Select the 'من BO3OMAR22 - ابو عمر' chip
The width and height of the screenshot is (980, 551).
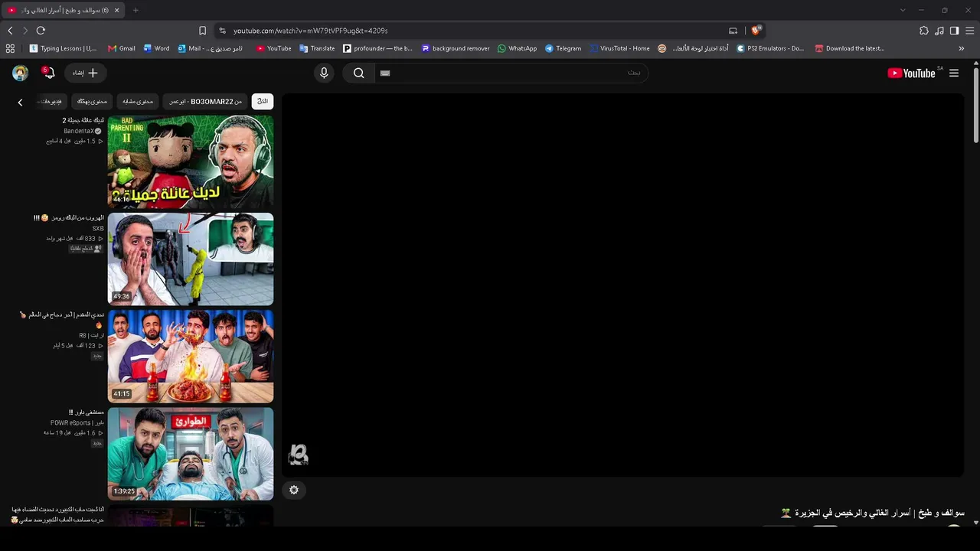pos(205,101)
